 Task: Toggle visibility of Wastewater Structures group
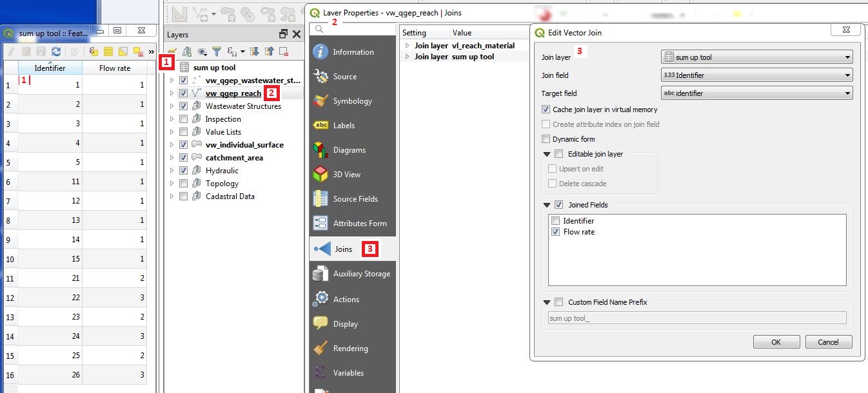click(184, 106)
